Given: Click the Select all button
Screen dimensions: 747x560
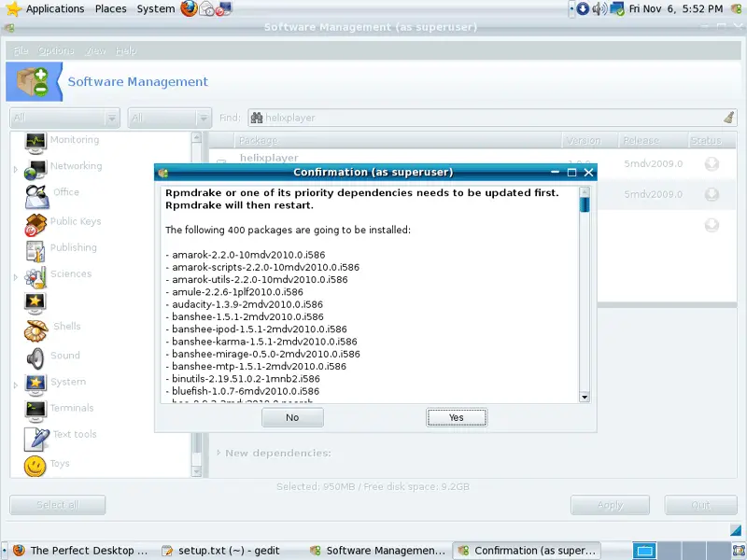Looking at the screenshot, I should [58, 505].
